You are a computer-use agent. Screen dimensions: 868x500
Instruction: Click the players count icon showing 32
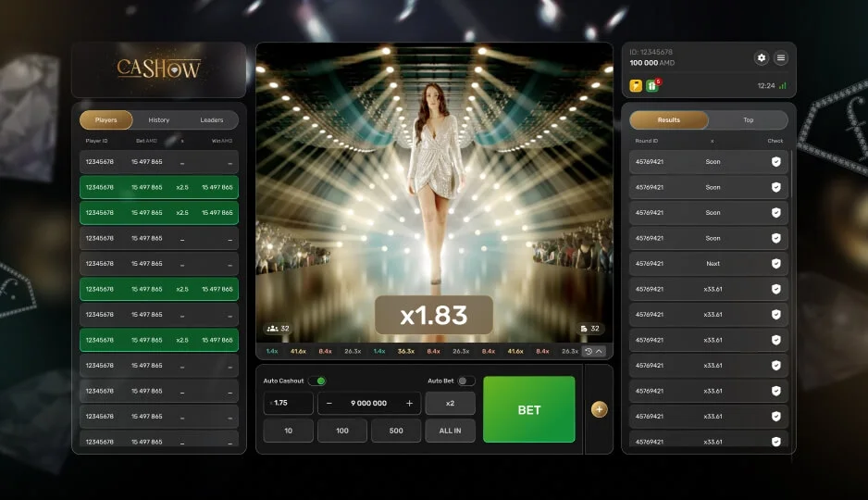point(272,329)
